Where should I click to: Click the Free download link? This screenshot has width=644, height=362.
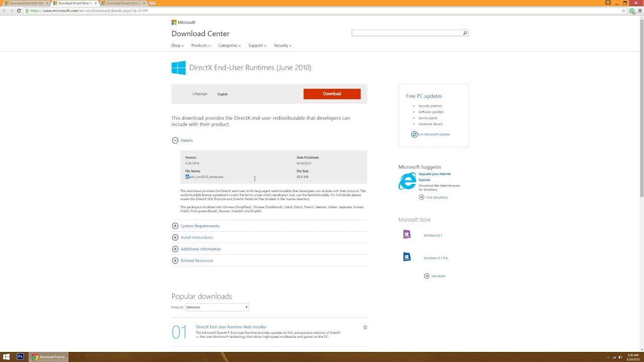tap(437, 197)
